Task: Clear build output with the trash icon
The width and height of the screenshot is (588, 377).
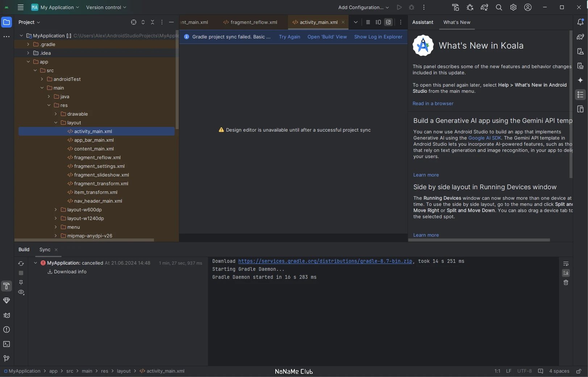Action: click(566, 282)
